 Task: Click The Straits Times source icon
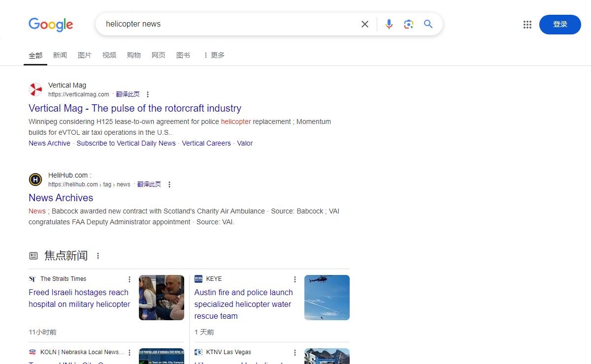click(33, 279)
